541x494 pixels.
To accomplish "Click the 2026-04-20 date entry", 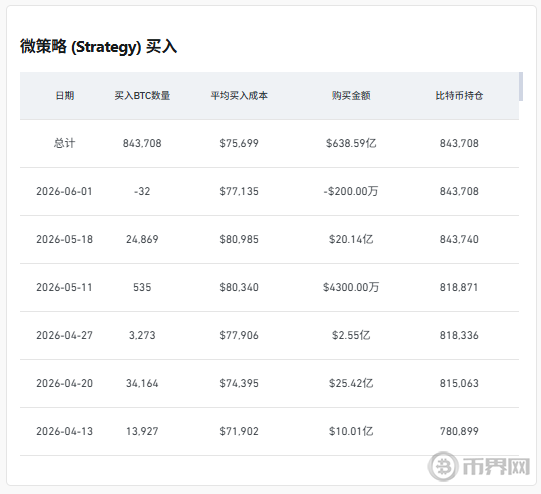I will pyautogui.click(x=65, y=383).
